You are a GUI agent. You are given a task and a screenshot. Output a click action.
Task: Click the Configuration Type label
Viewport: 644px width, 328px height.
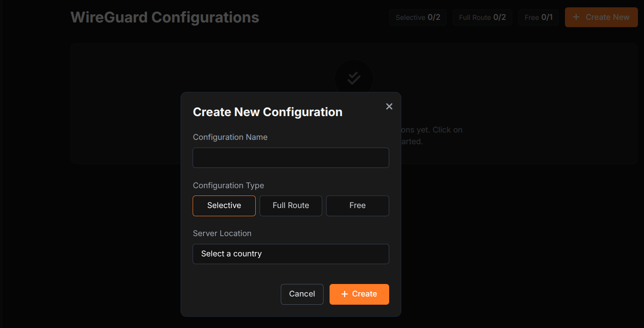click(228, 185)
